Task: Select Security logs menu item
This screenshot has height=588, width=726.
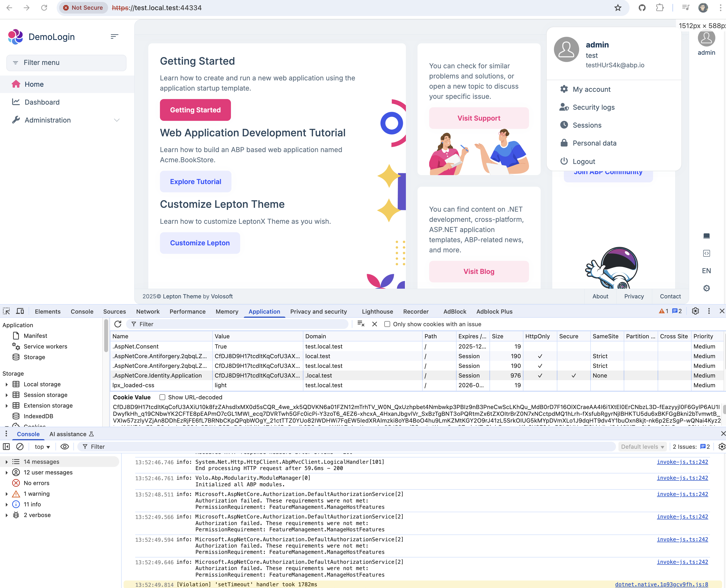Action: (593, 107)
